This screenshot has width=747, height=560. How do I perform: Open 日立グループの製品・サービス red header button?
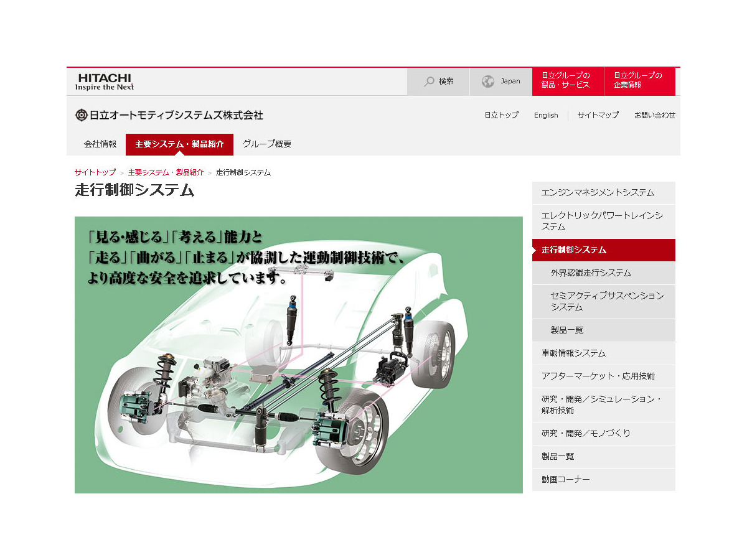point(567,80)
